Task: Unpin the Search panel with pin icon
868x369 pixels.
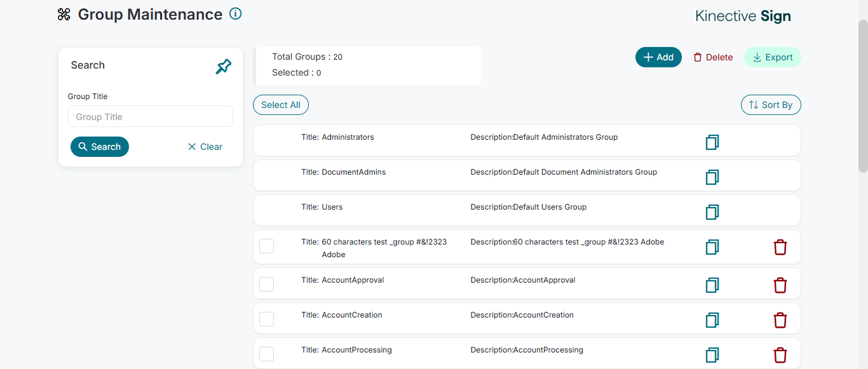Action: 224,66
